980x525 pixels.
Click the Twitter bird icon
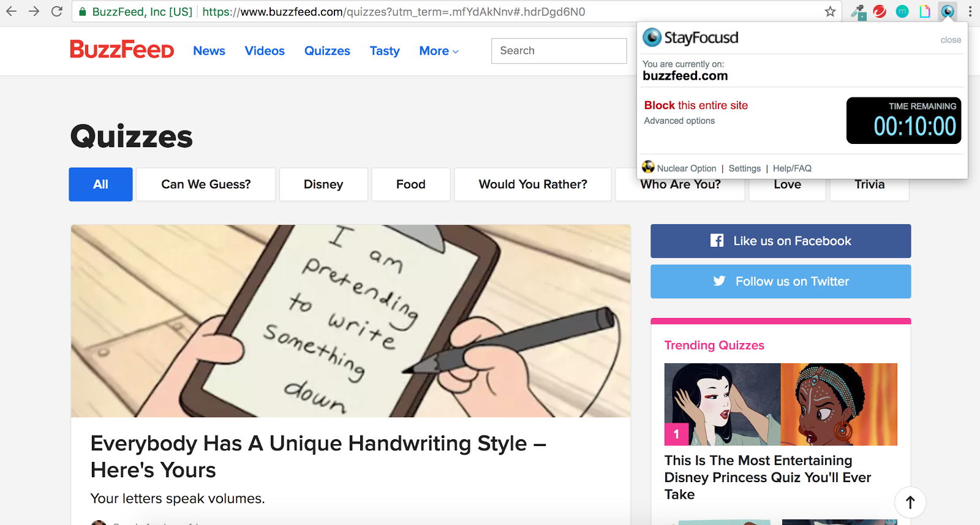(719, 281)
